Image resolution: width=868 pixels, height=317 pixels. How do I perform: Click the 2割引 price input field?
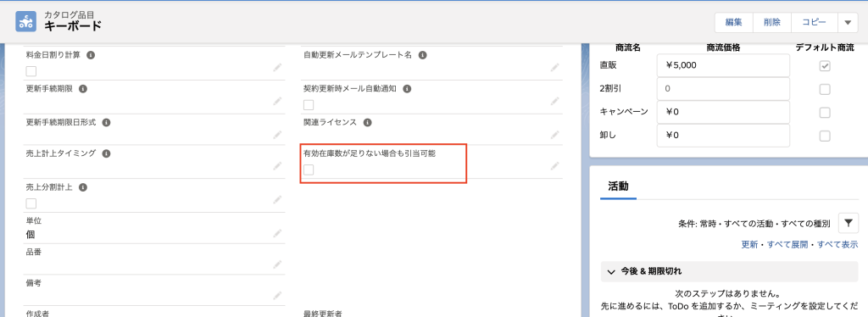(x=723, y=88)
